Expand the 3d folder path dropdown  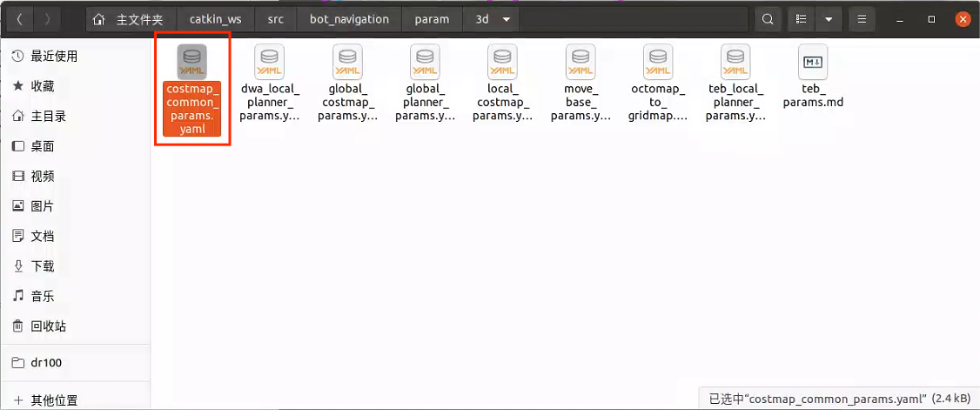click(x=506, y=19)
